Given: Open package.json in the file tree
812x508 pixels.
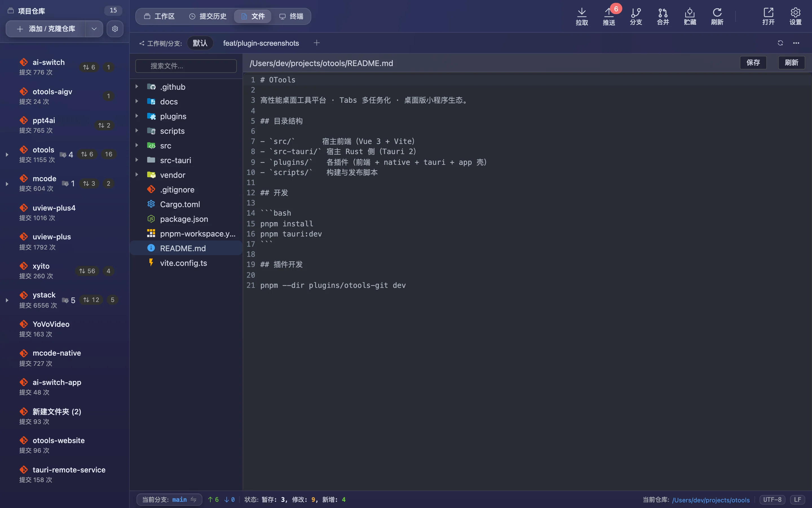Looking at the screenshot, I should pyautogui.click(x=186, y=219).
